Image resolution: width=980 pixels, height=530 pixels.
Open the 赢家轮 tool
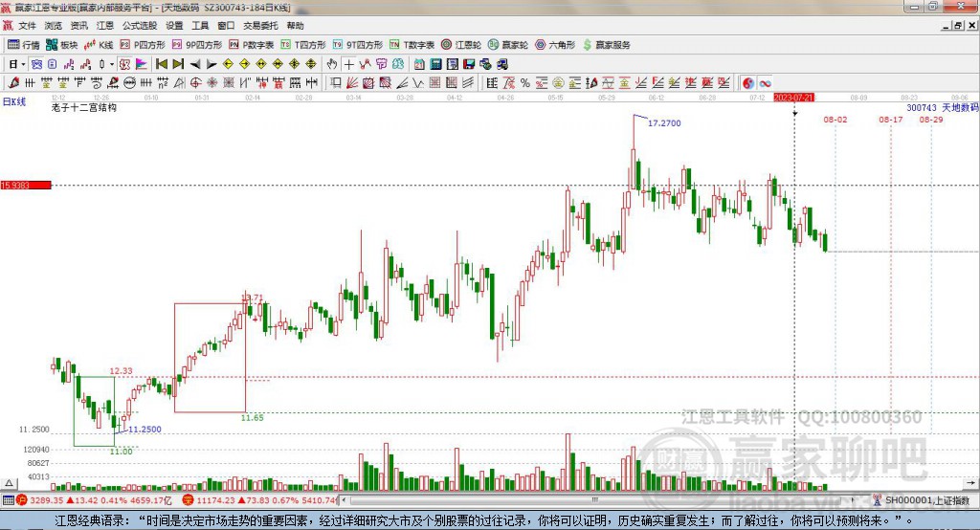[508, 45]
